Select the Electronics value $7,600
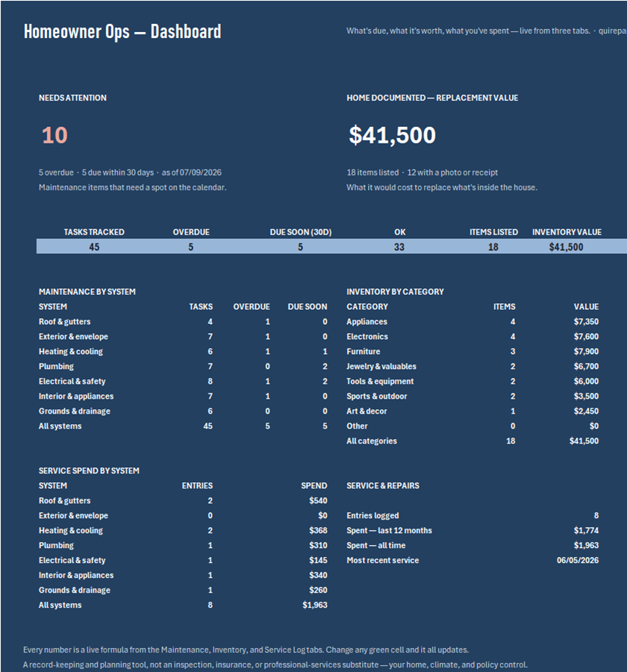 click(586, 337)
